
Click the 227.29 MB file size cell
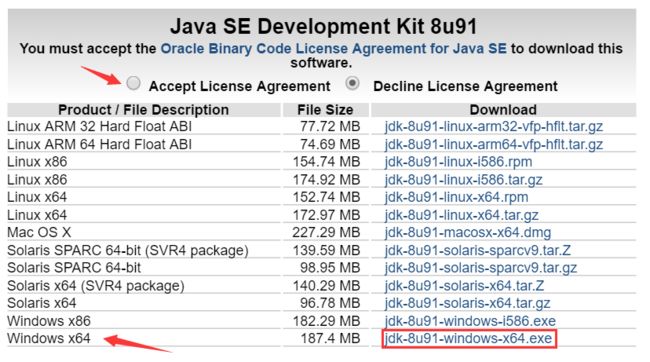tap(326, 232)
